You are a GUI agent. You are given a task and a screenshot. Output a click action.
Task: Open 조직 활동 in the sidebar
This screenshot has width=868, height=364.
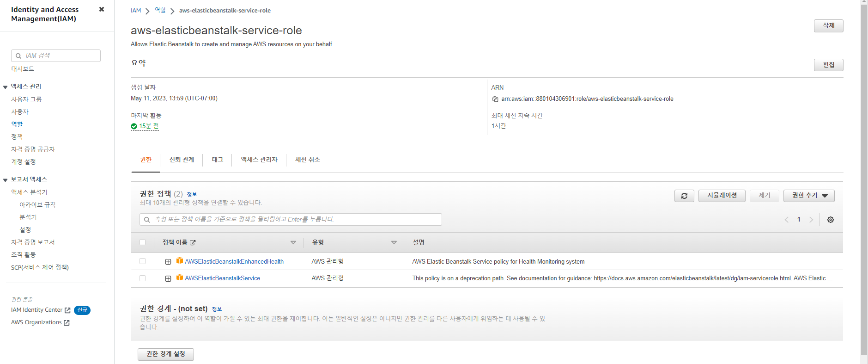tap(24, 255)
